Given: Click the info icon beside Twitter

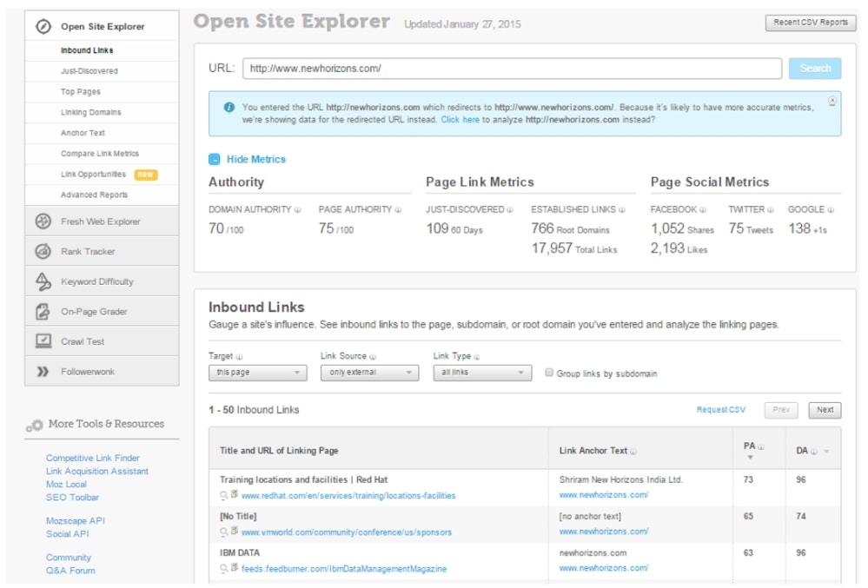Looking at the screenshot, I should point(771,210).
